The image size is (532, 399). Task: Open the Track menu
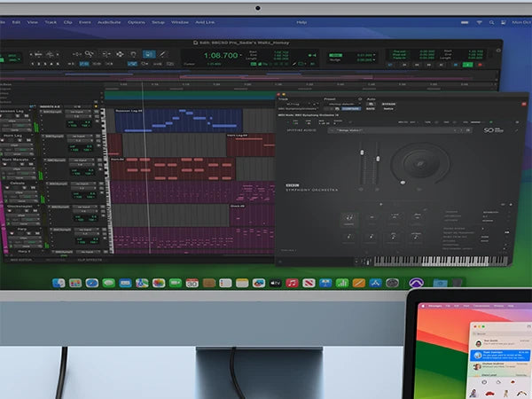click(51, 22)
